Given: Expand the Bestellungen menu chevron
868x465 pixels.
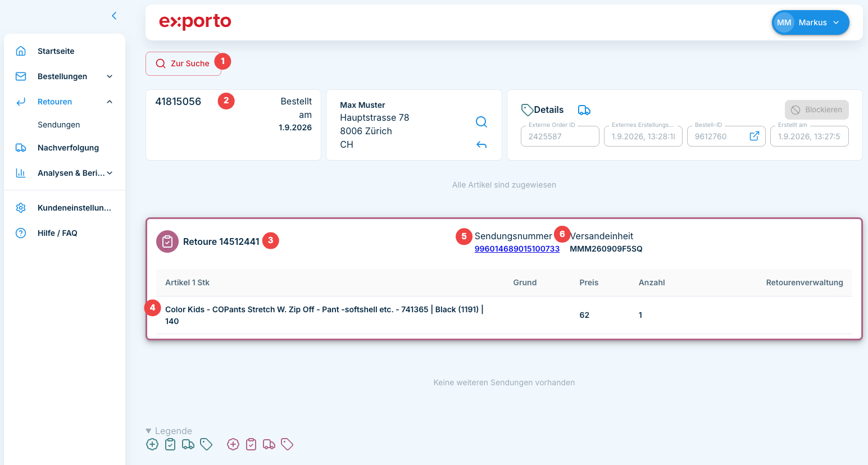Looking at the screenshot, I should click(110, 76).
